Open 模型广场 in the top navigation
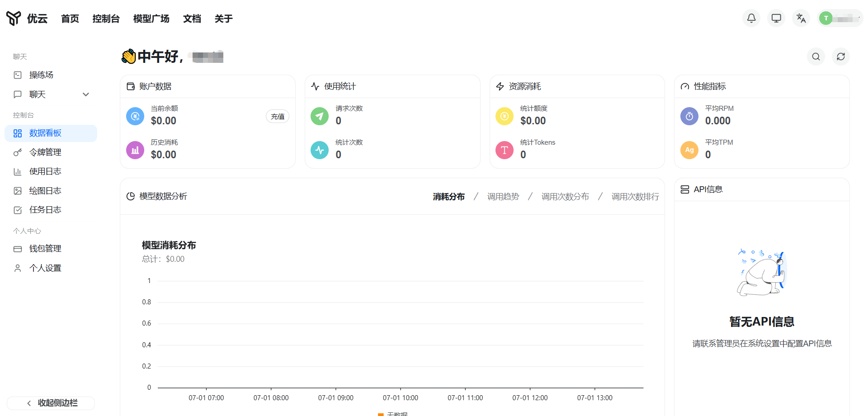 pyautogui.click(x=151, y=19)
